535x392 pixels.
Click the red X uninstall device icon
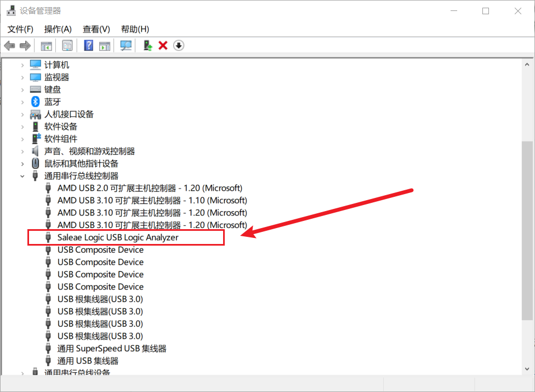tap(163, 46)
